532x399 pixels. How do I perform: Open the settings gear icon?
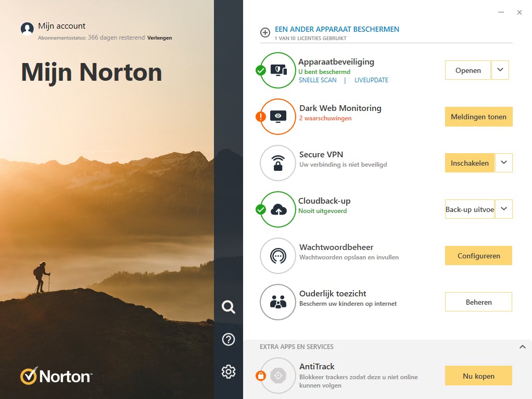pyautogui.click(x=229, y=371)
